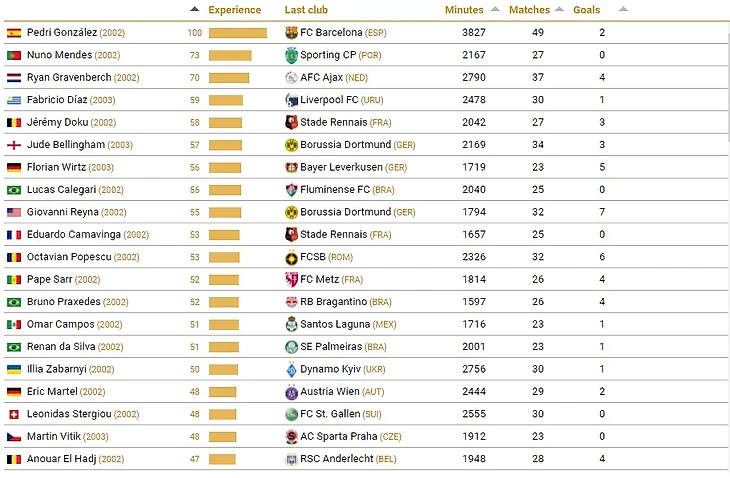Sort the table by Experience header text
The height and width of the screenshot is (478, 730).
click(234, 10)
